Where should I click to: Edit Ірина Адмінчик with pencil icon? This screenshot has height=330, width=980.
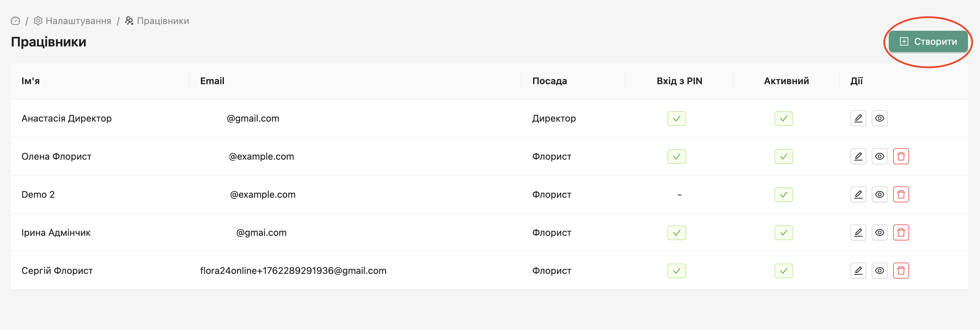[858, 232]
